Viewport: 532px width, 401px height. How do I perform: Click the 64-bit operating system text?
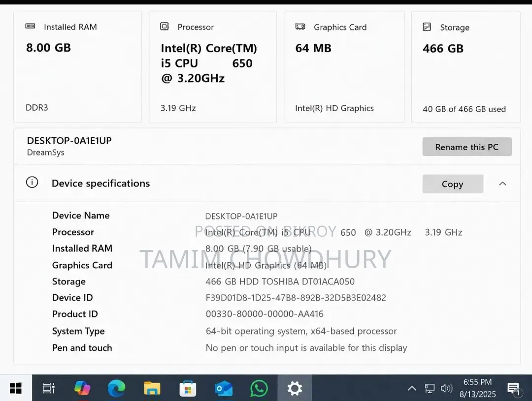coord(301,331)
